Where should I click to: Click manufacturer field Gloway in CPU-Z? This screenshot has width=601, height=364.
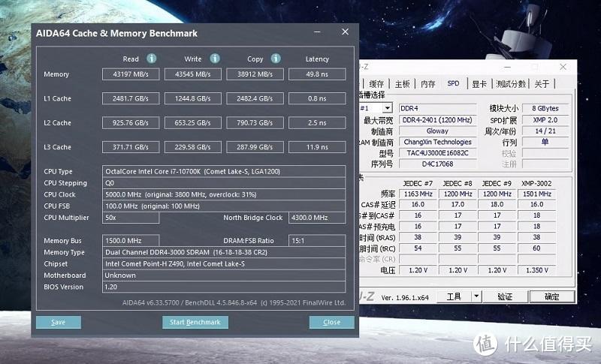[437, 131]
